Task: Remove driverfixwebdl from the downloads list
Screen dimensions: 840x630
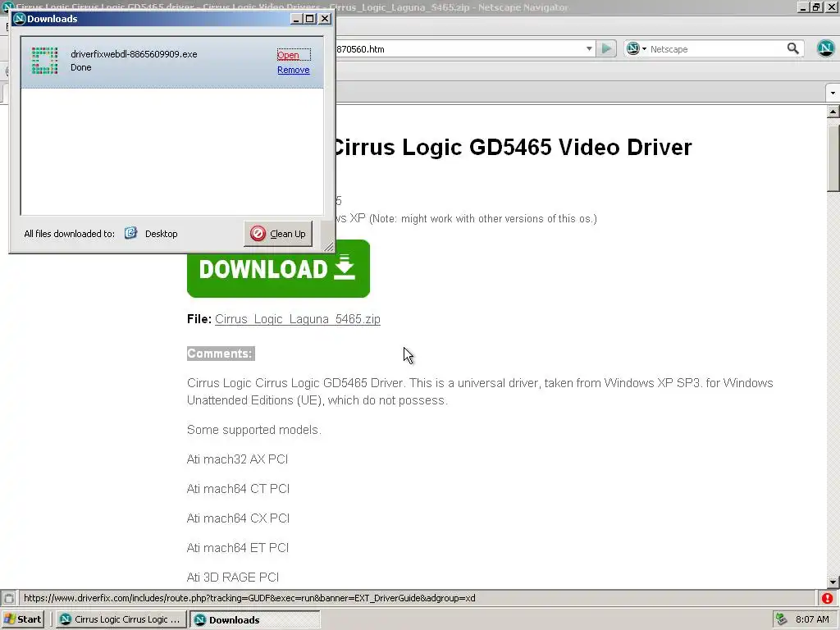Action: pos(293,70)
